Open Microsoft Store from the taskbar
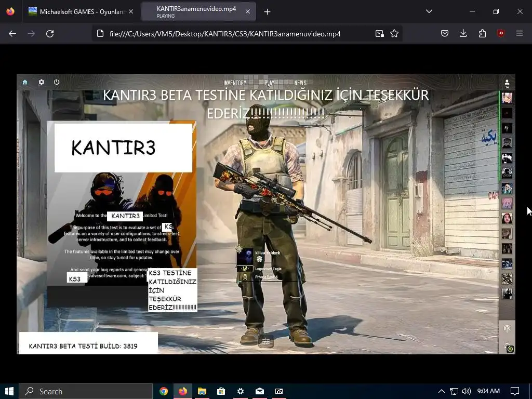 pyautogui.click(x=221, y=391)
